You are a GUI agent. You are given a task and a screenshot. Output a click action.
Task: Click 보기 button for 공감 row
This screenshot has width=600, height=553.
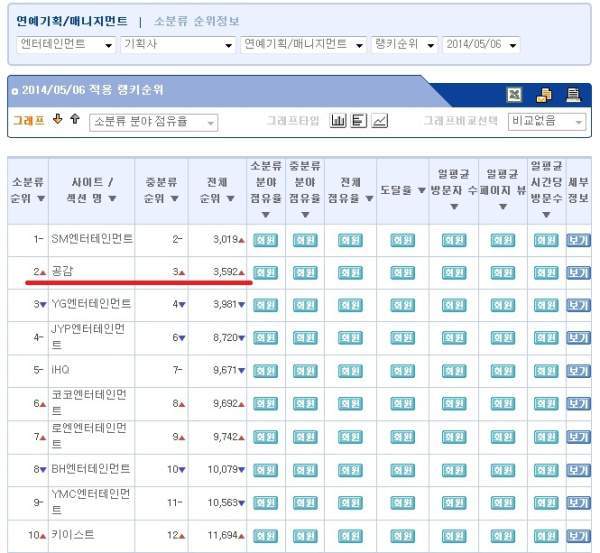[578, 273]
